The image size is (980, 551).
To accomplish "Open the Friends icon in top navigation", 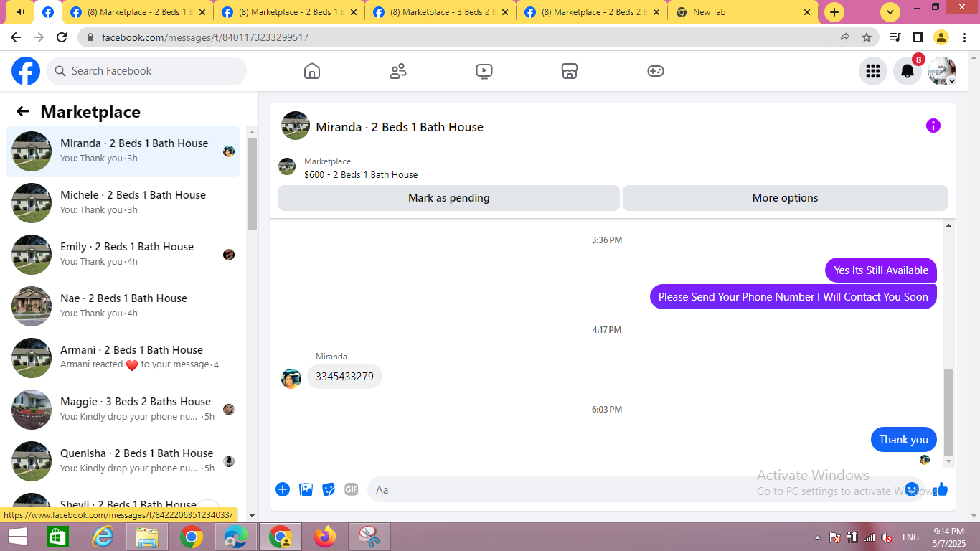I will tap(398, 71).
